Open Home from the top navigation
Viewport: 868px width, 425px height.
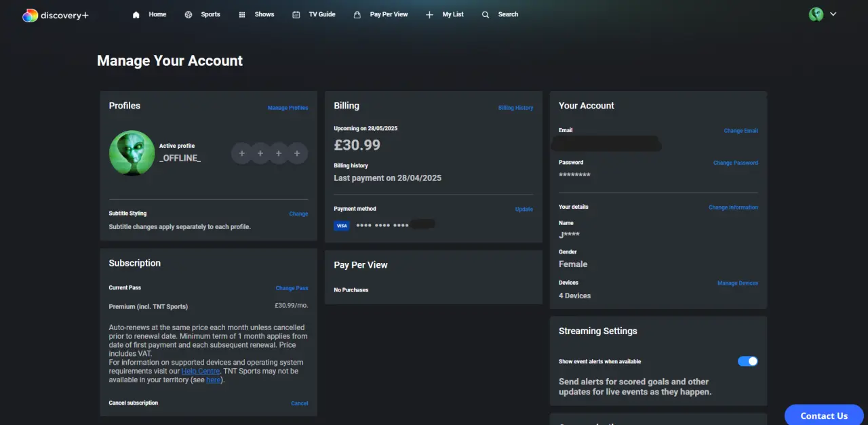tap(149, 14)
